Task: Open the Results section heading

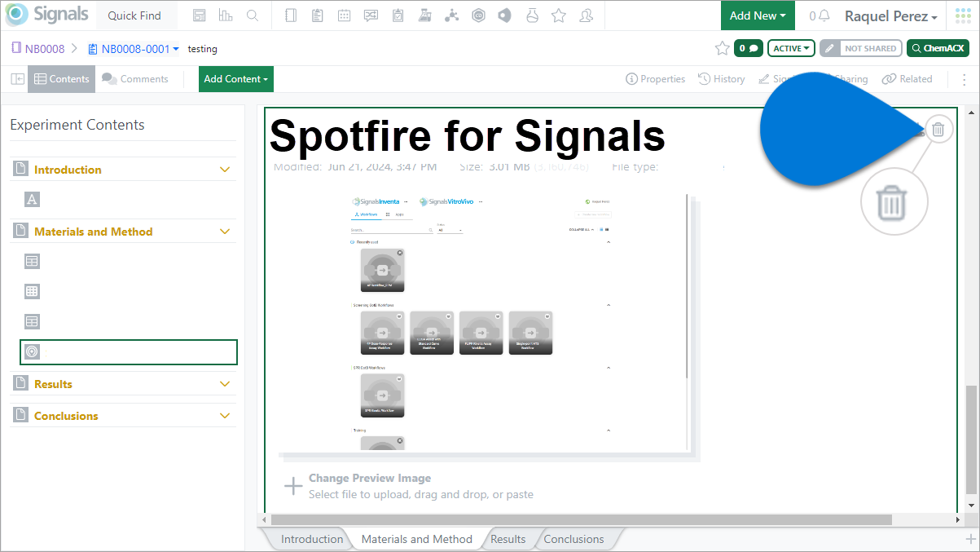Action: tap(53, 384)
